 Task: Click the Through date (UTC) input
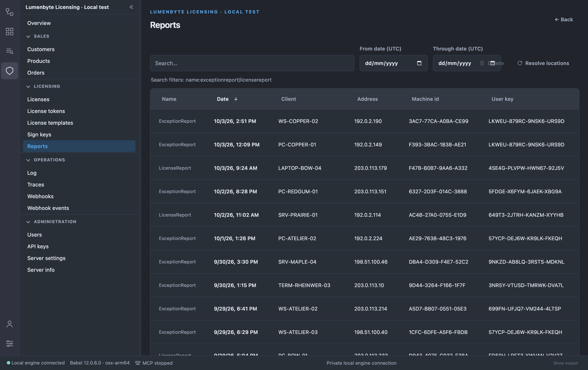tap(467, 63)
